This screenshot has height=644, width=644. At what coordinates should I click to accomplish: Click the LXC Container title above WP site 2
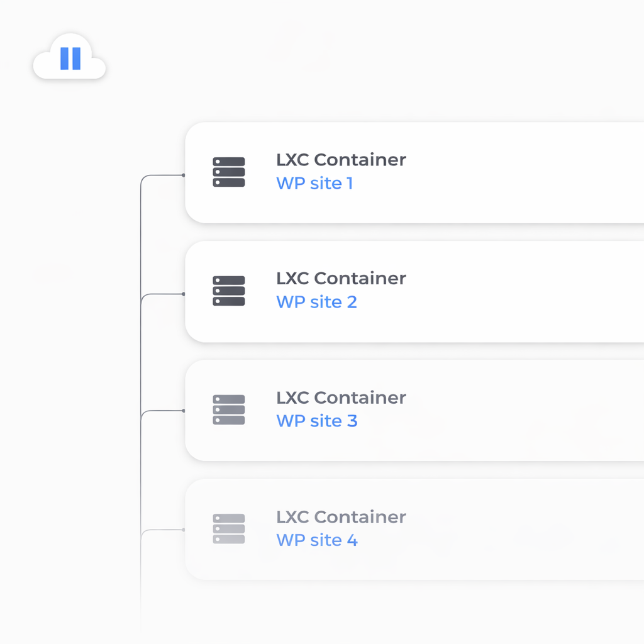(x=341, y=278)
